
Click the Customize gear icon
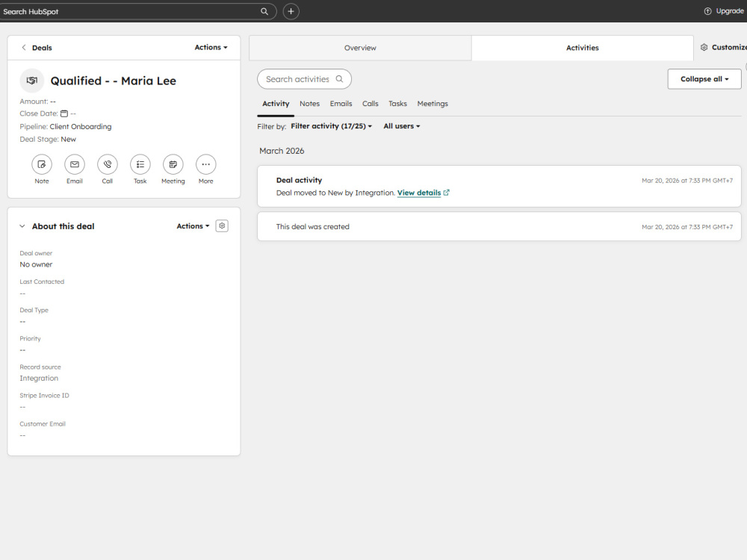[x=704, y=47]
